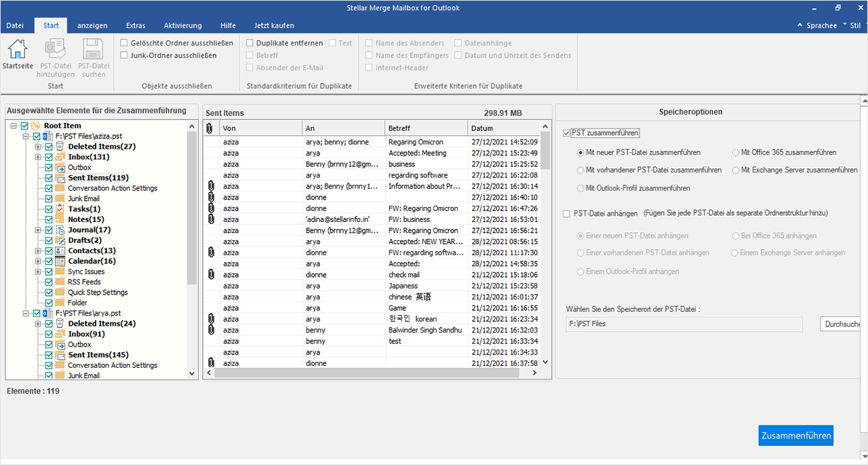Expand the Deleted Items(27) folder
The width and height of the screenshot is (868, 465).
(38, 147)
